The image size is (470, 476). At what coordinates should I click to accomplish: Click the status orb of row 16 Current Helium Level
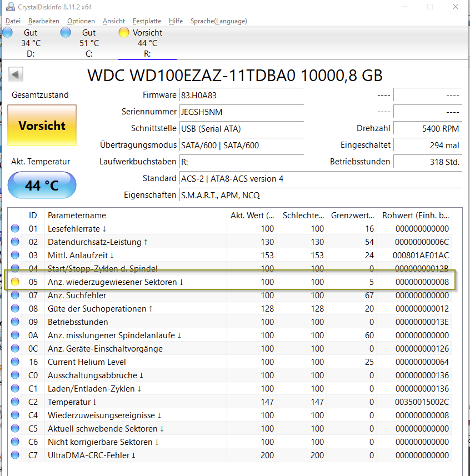(x=15, y=362)
